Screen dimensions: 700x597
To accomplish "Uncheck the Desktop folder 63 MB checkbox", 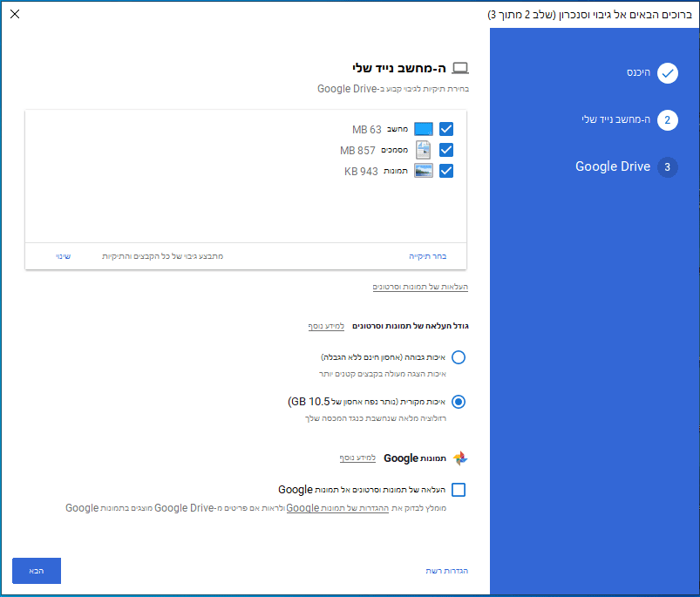I will click(x=446, y=129).
